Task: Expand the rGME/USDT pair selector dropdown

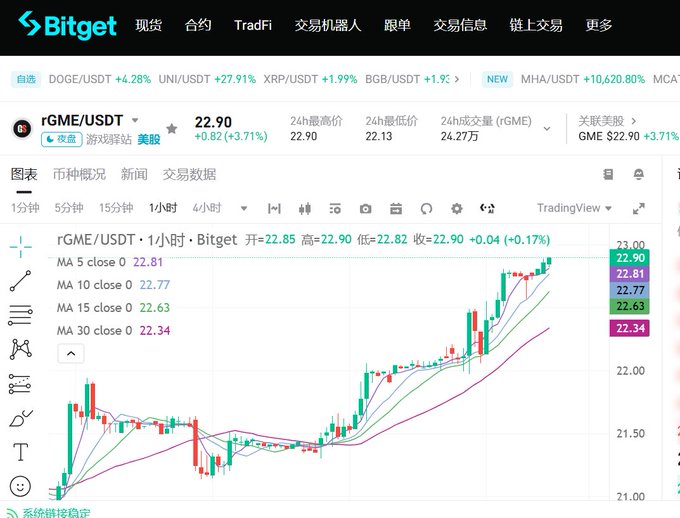Action: 135,120
